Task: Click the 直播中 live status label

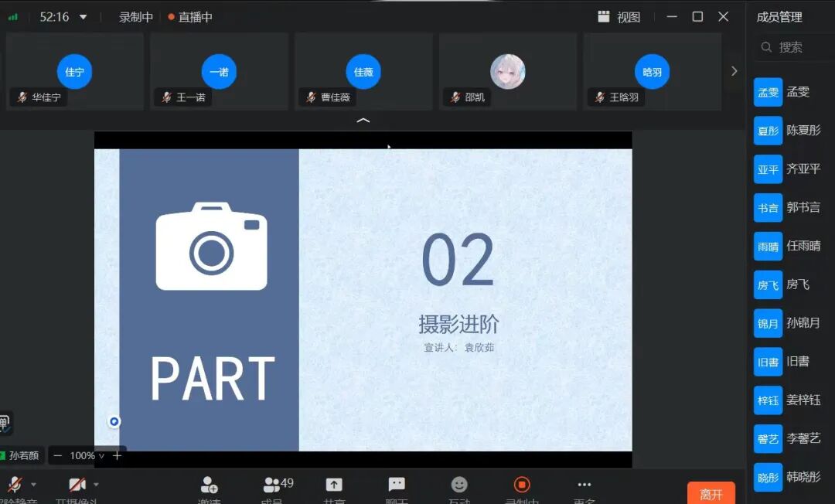Action: [190, 17]
